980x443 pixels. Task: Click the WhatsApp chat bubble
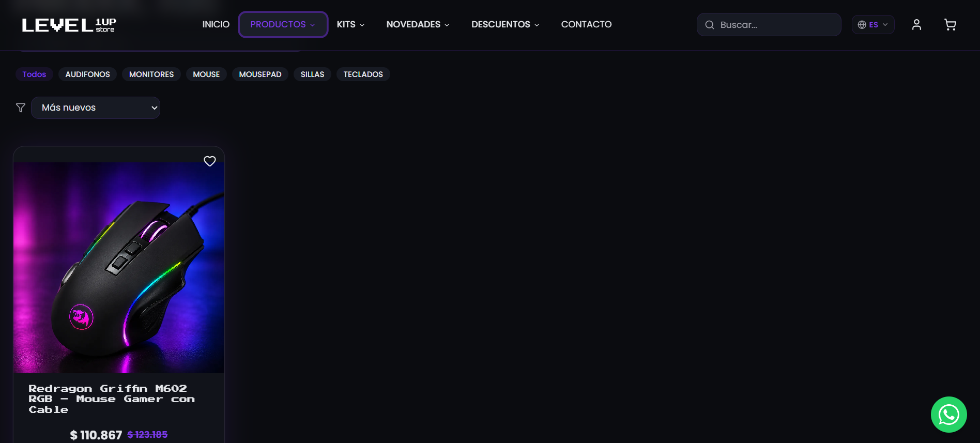[949, 415]
